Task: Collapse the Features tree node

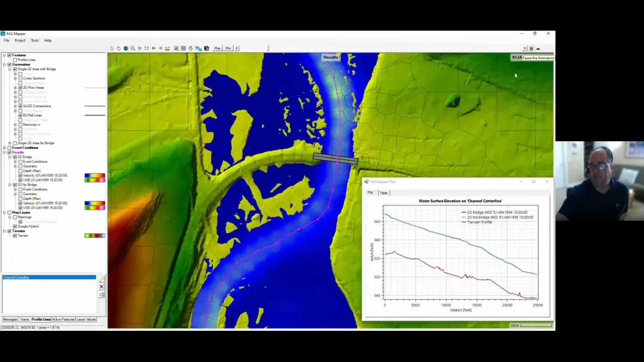Action: coord(4,55)
